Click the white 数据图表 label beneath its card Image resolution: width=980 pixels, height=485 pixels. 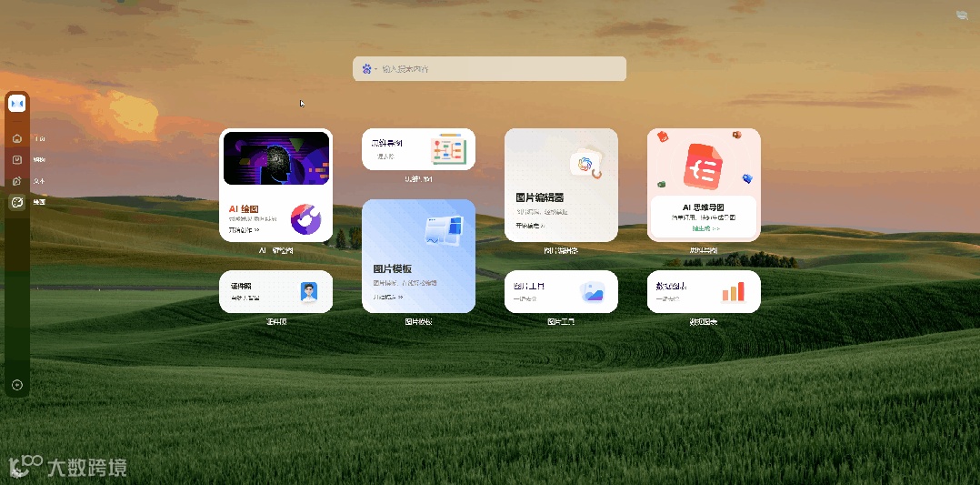703,321
